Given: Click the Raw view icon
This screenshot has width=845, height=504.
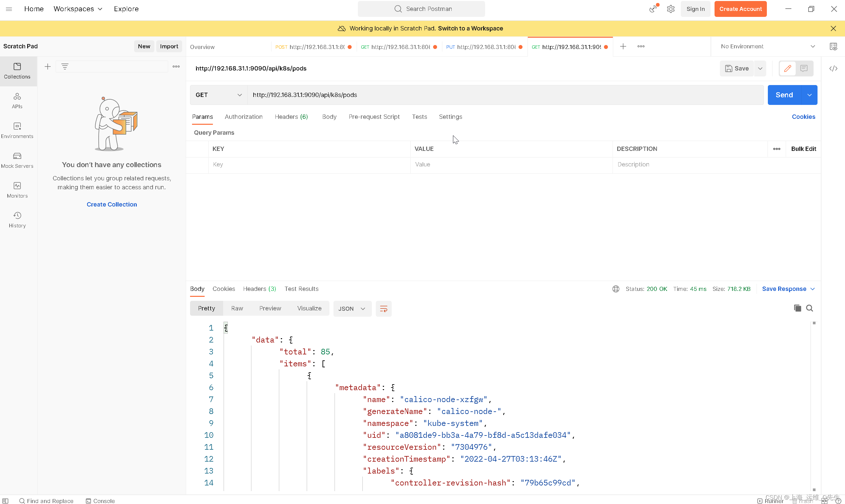Looking at the screenshot, I should point(237,308).
